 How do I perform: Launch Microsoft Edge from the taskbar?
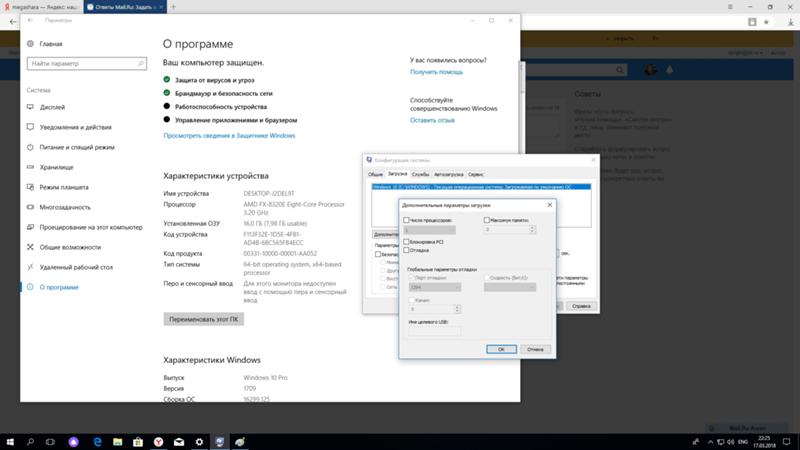click(97, 442)
